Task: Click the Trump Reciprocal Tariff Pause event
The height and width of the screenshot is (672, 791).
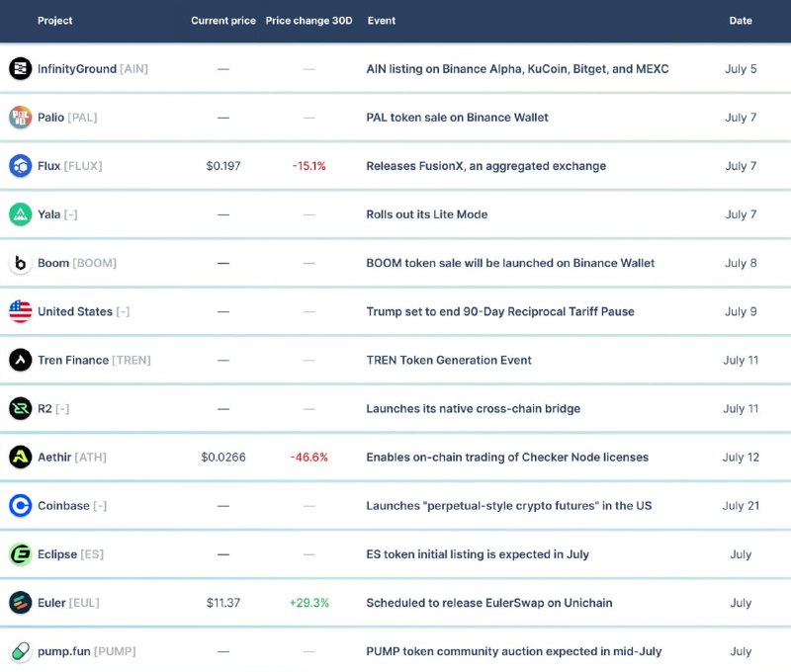Action: pyautogui.click(x=500, y=311)
